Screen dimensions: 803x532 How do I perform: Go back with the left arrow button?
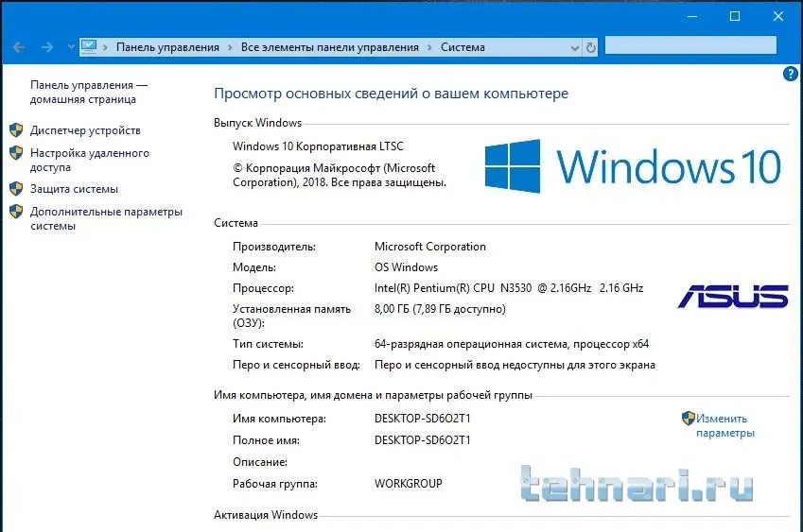click(19, 47)
